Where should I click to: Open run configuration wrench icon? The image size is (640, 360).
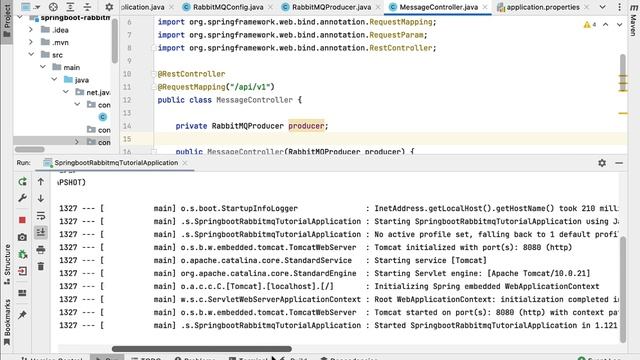[x=22, y=198]
